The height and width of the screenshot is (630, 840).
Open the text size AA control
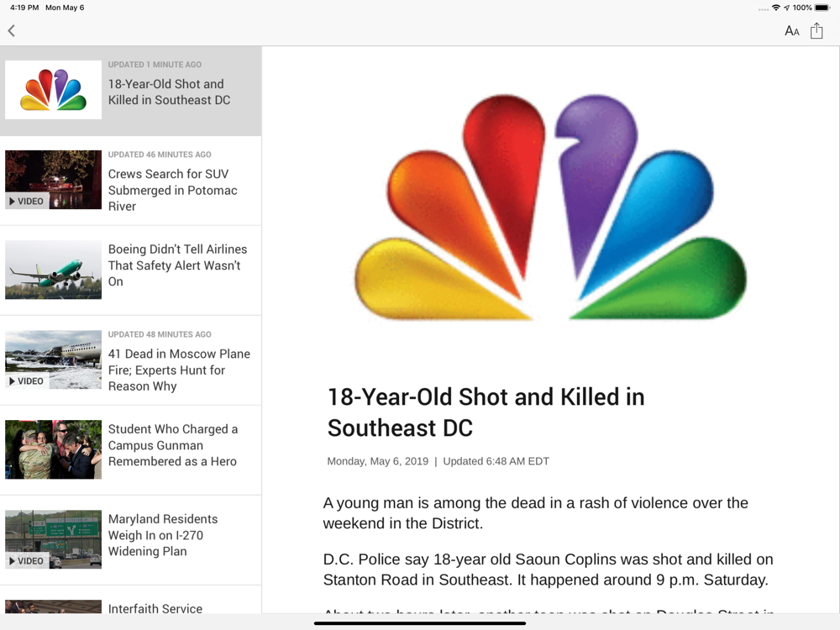click(792, 31)
